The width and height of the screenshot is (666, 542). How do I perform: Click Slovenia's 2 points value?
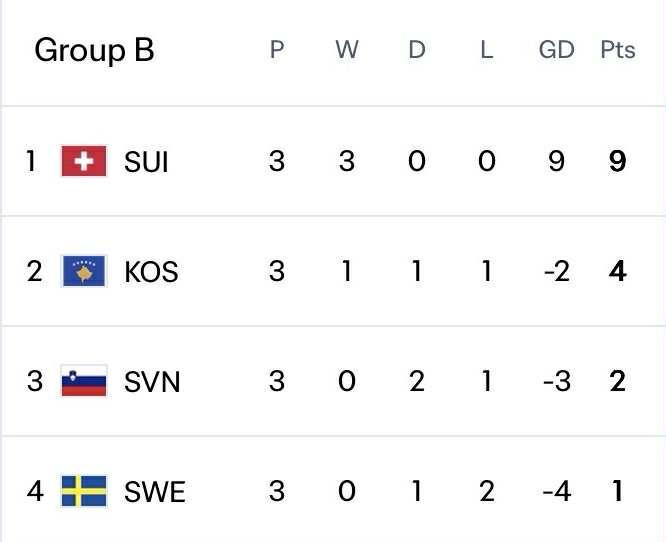click(x=617, y=381)
